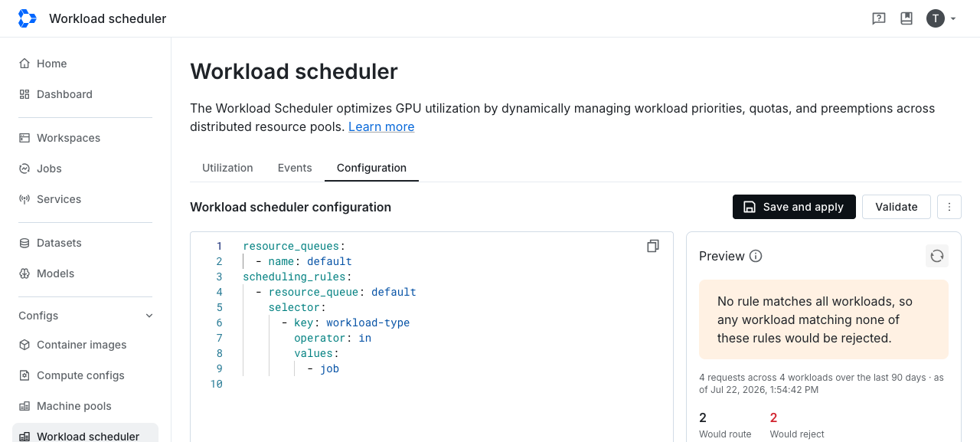This screenshot has width=980, height=442.
Task: Refresh the Preview panel
Action: (937, 256)
